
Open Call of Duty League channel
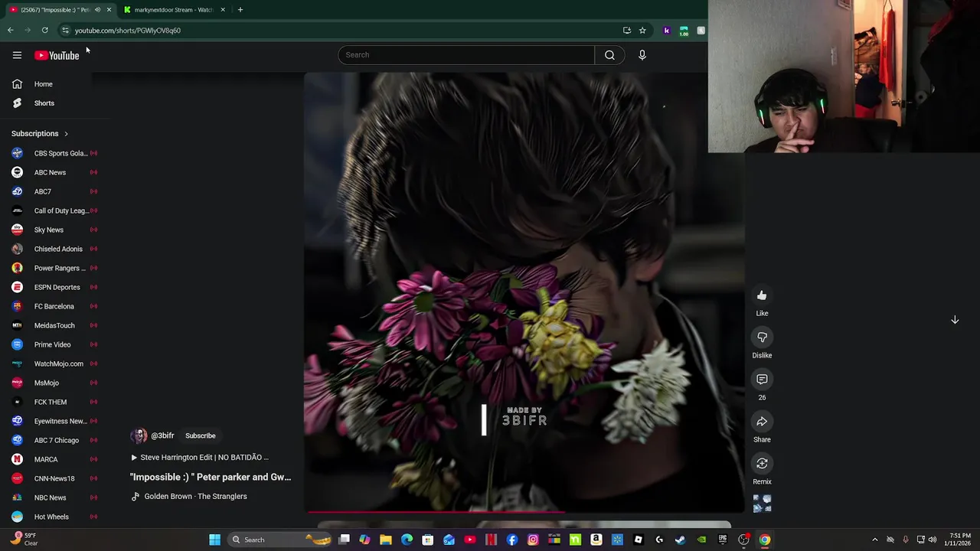point(54,210)
